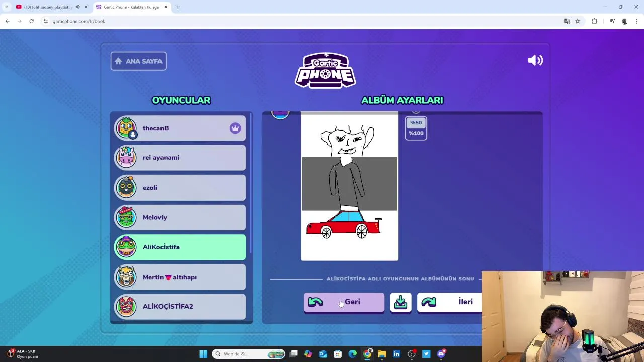Open Discord from the taskbar
Screen dimensions: 644x362
click(x=441, y=354)
